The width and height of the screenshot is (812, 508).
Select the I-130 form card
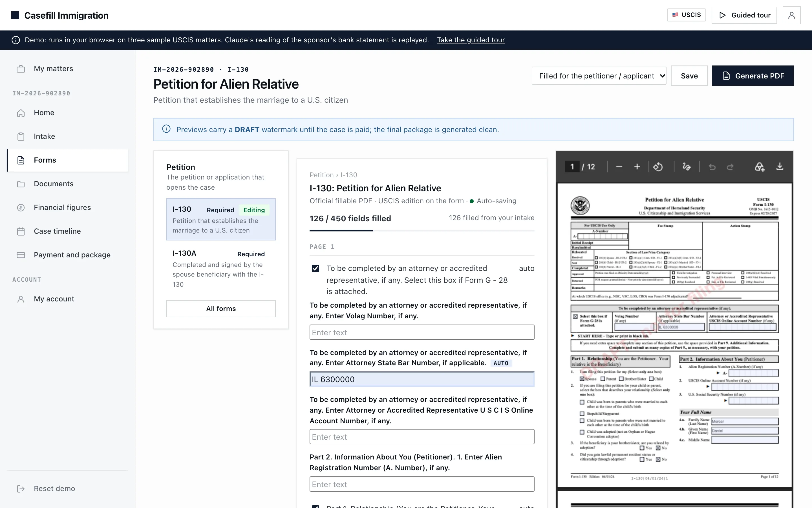[221, 219]
